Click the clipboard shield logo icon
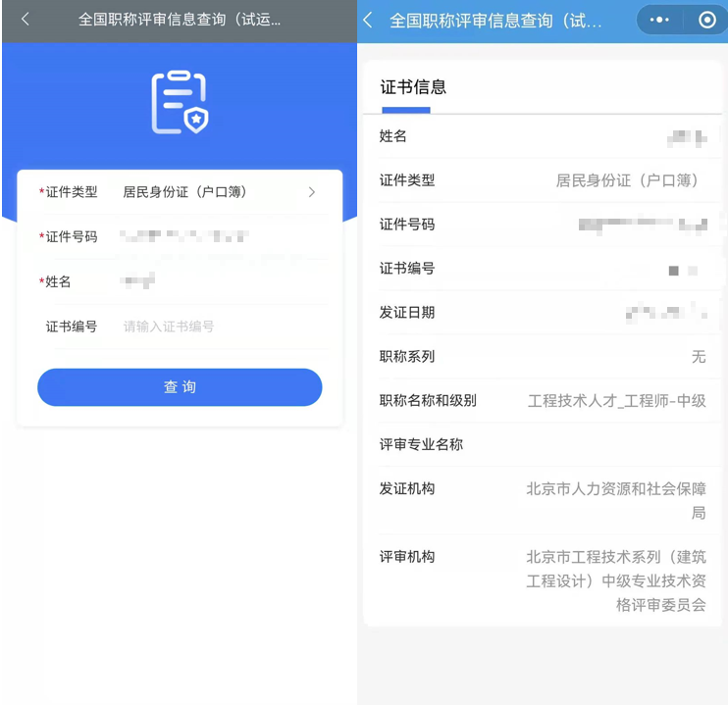 (x=180, y=102)
